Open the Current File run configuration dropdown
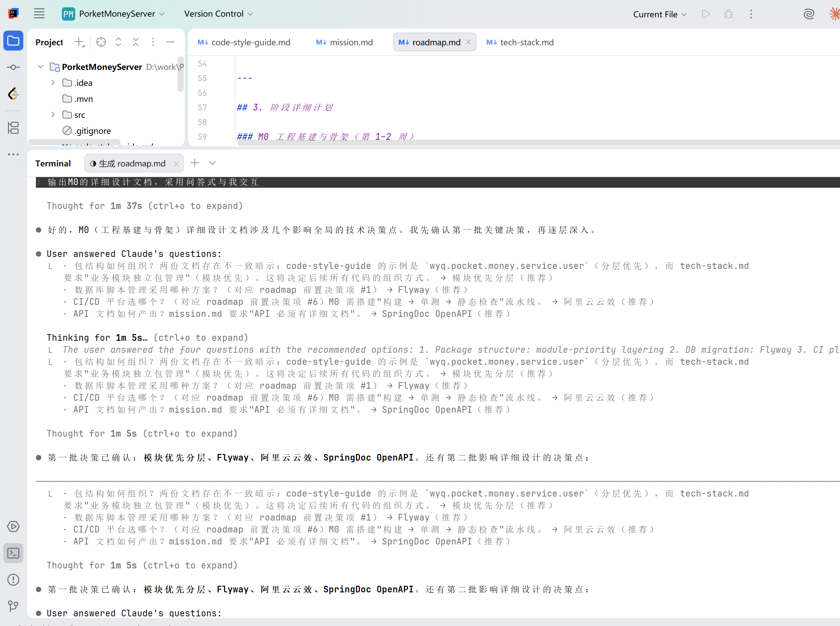The height and width of the screenshot is (626, 840). [x=660, y=14]
